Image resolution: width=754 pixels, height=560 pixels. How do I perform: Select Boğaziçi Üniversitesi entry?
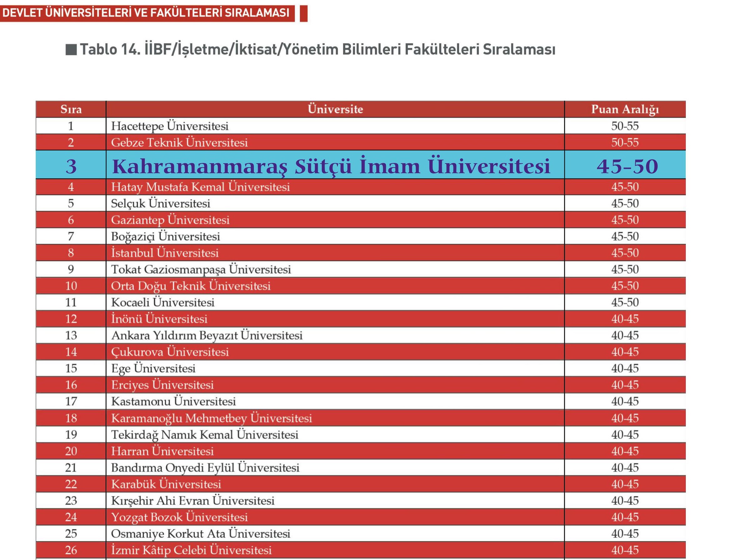[165, 236]
